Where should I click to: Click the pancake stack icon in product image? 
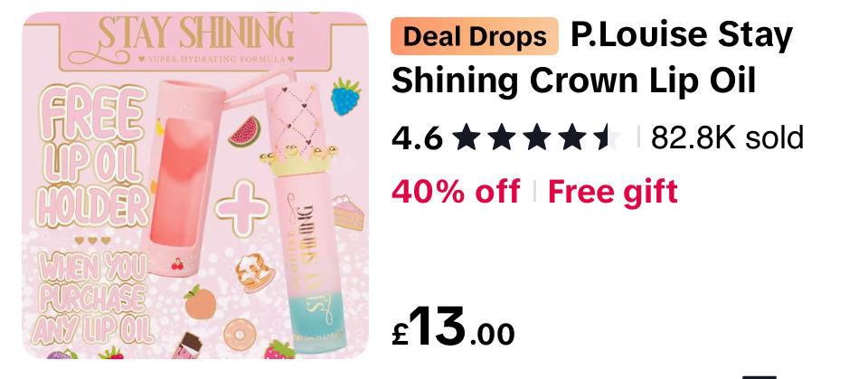[250, 272]
